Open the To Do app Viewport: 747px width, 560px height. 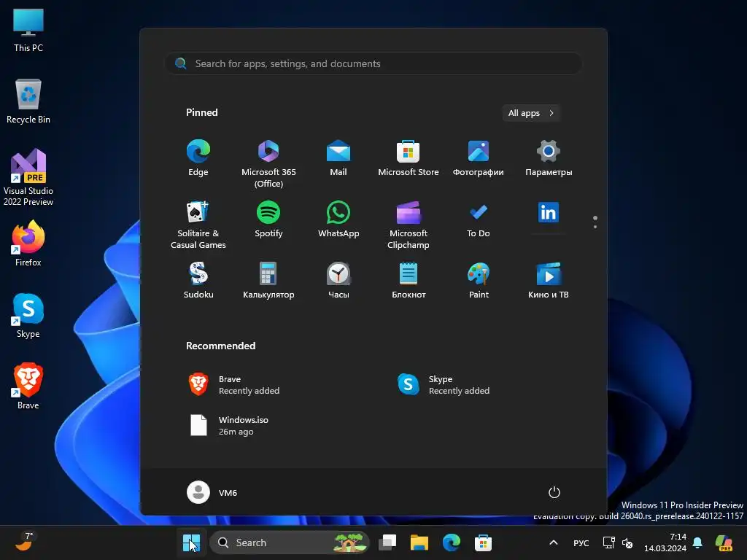(479, 219)
